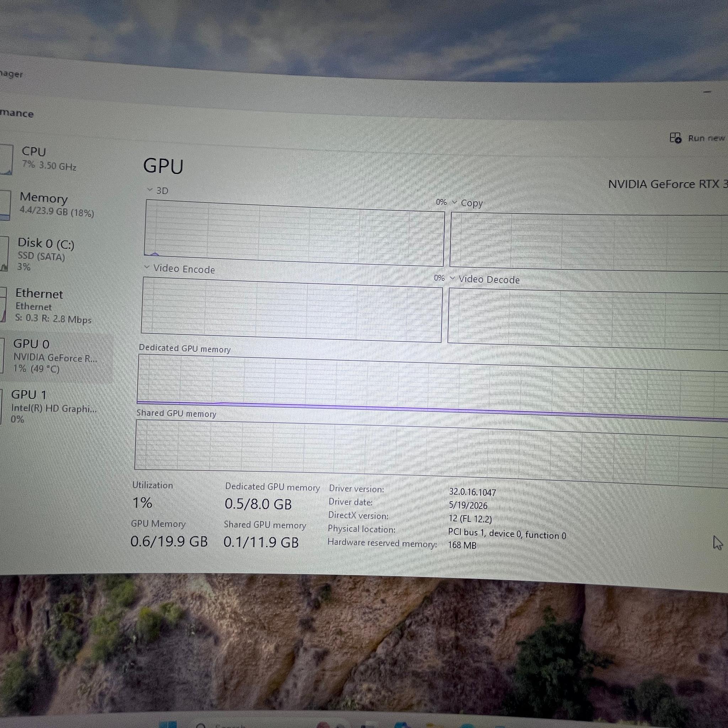Click the 3D utilization graph

coord(294,233)
